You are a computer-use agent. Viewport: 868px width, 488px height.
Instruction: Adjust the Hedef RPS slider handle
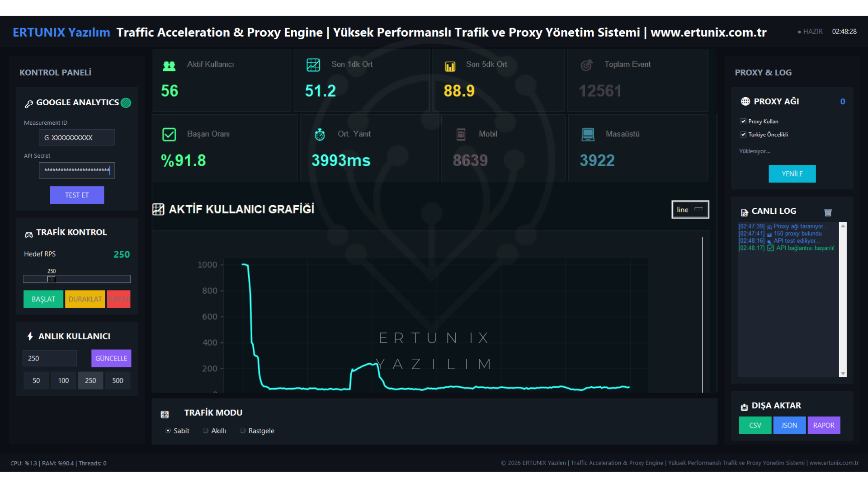(x=52, y=279)
